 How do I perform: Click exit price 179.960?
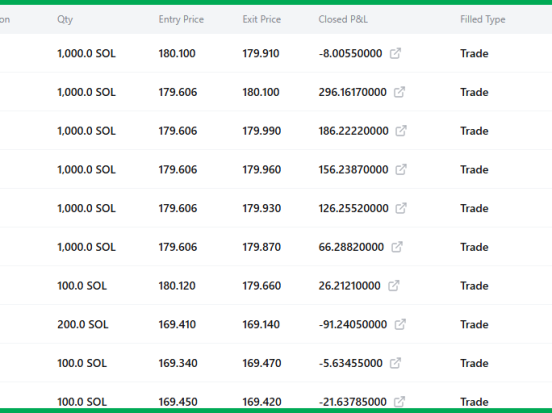point(262,170)
